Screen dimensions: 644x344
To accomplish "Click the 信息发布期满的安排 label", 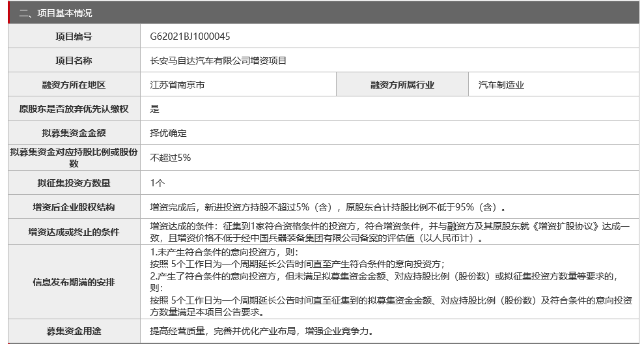I will click(x=74, y=282).
